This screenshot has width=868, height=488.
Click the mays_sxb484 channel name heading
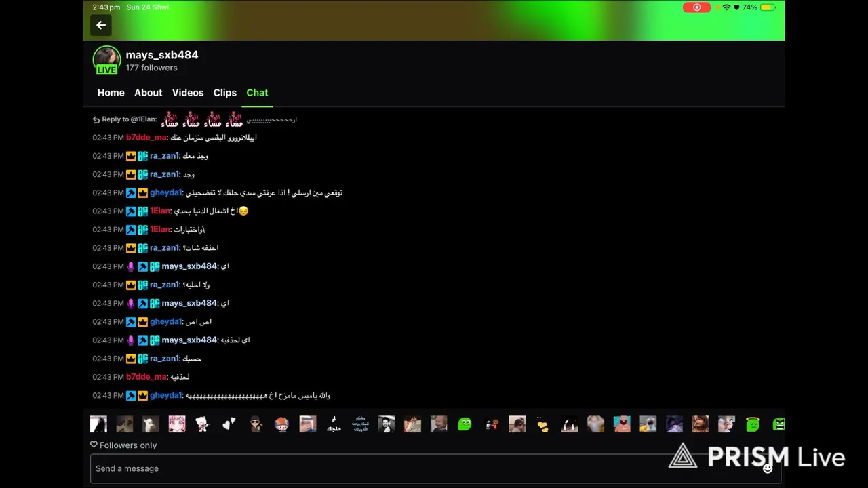[x=162, y=55]
